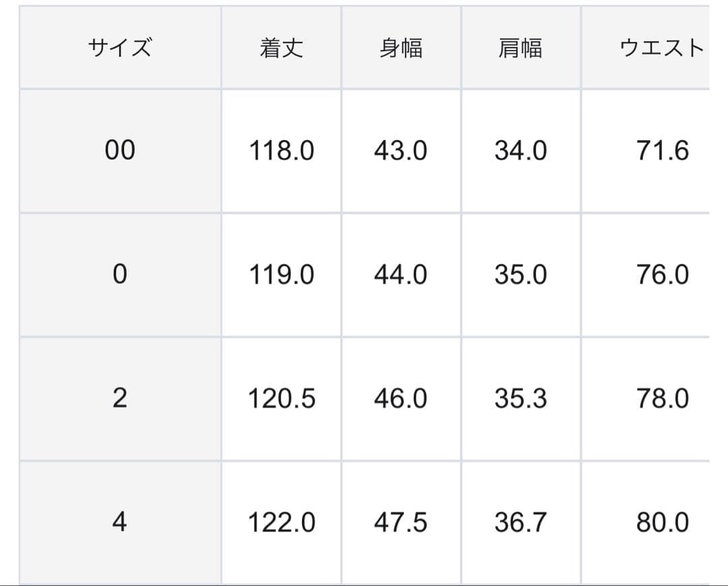Image resolution: width=728 pixels, height=586 pixels.
Task: Click the 着丈 column header
Action: click(x=281, y=48)
